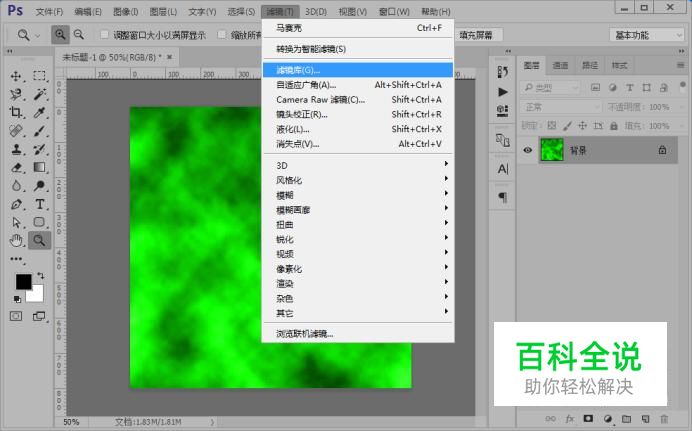692x431 pixels.
Task: Choose 滤镜库(G)... menu item
Action: pyautogui.click(x=358, y=70)
